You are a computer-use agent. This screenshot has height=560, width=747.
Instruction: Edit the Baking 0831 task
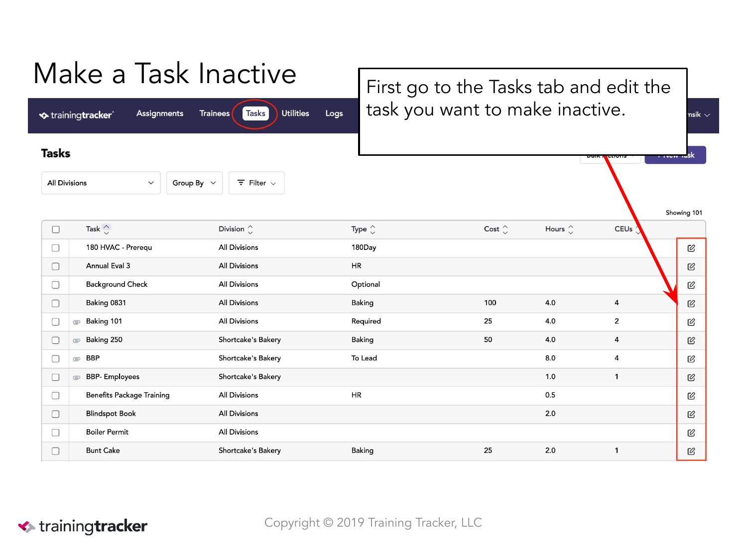click(691, 303)
